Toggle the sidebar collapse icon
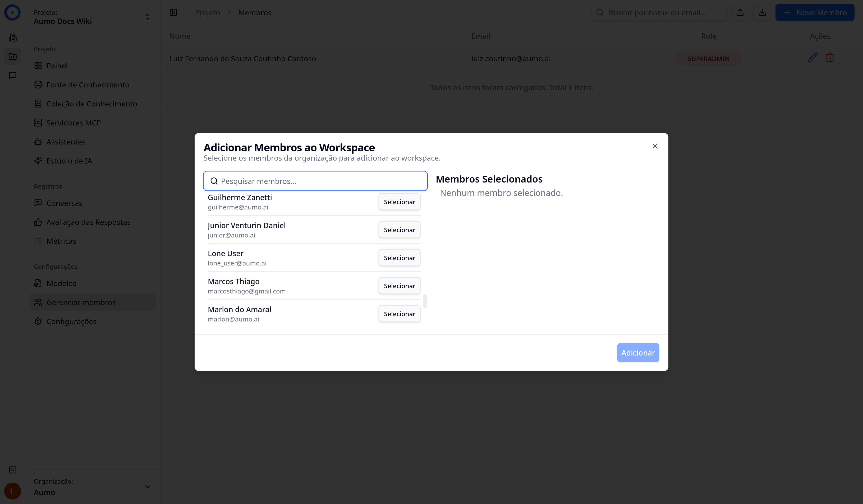Image resolution: width=863 pixels, height=504 pixels. pyautogui.click(x=173, y=13)
